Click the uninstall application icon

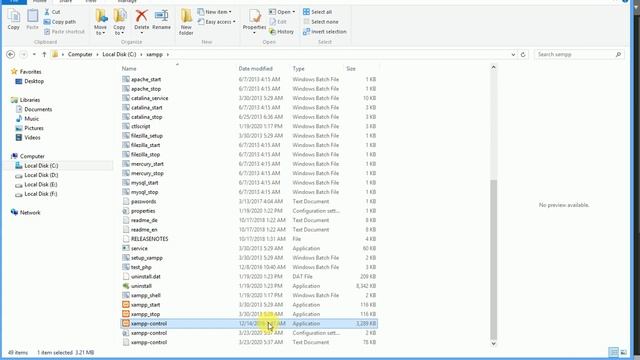pyautogui.click(x=126, y=286)
